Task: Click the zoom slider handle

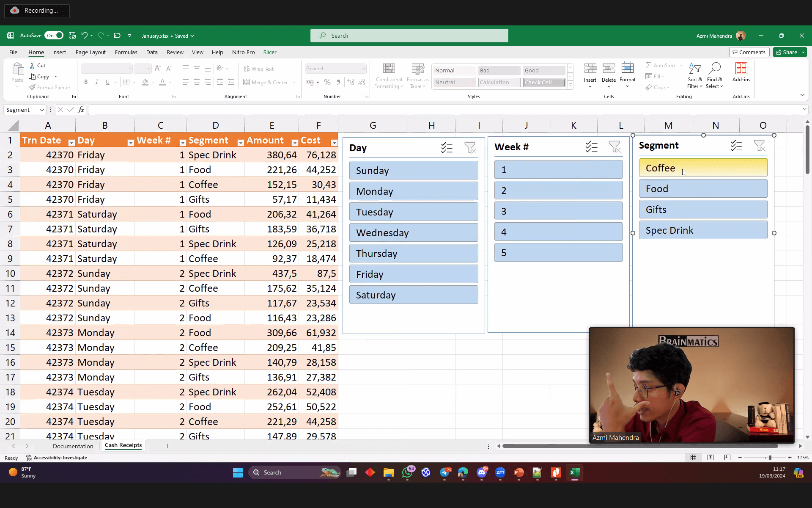Action: click(x=770, y=458)
